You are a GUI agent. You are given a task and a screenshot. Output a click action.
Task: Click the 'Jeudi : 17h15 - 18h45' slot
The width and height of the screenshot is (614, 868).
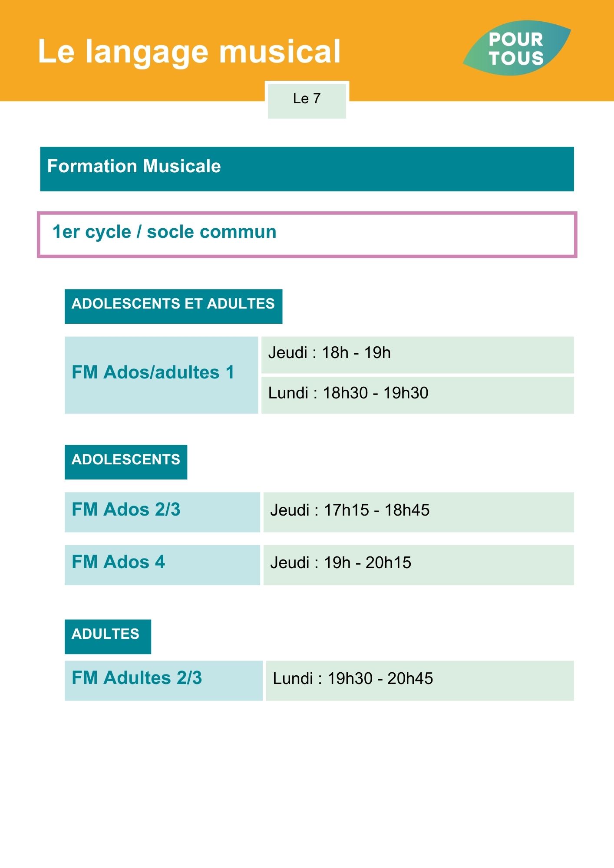[419, 512]
